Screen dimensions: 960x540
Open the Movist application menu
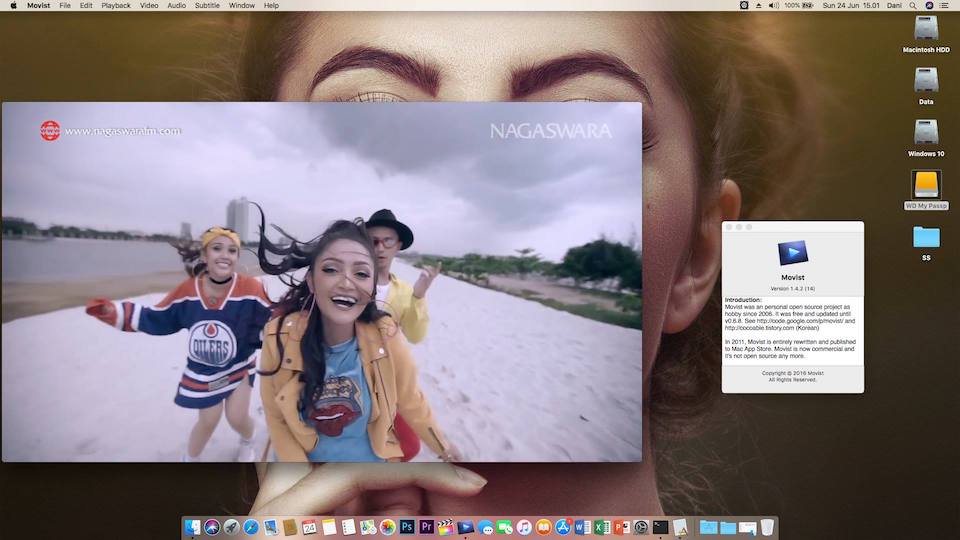[x=39, y=6]
